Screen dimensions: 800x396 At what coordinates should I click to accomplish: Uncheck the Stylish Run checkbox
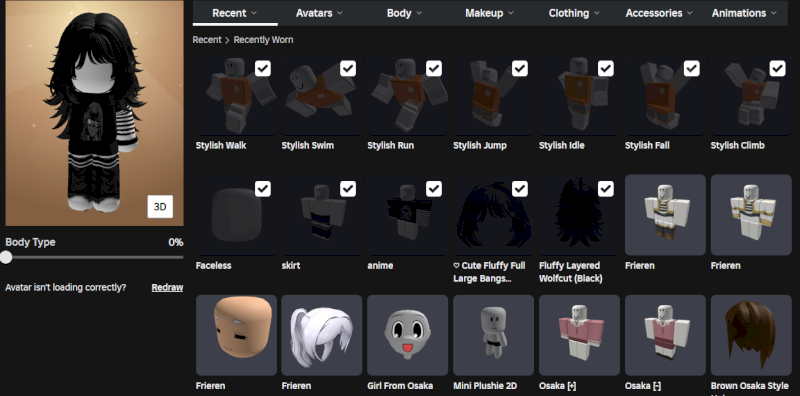click(x=434, y=68)
